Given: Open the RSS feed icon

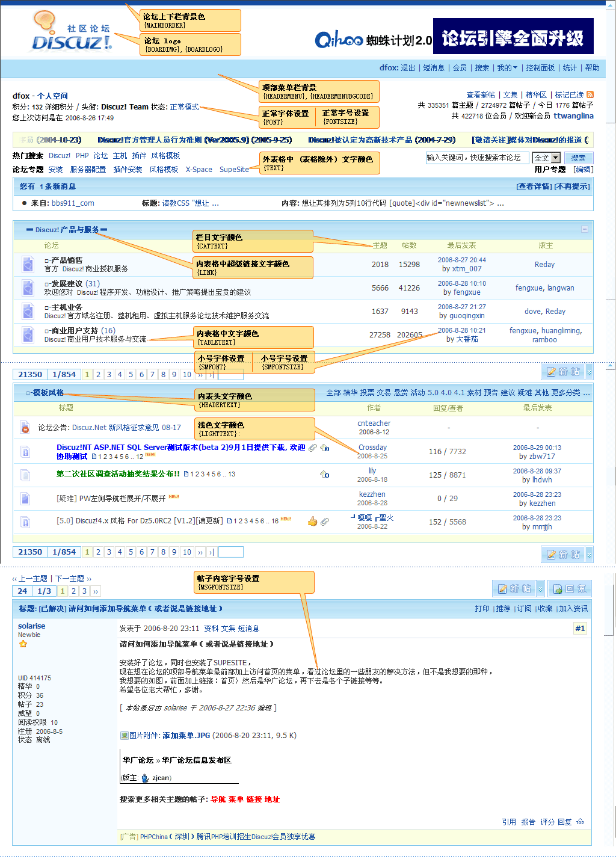Looking at the screenshot, I should tap(590, 94).
